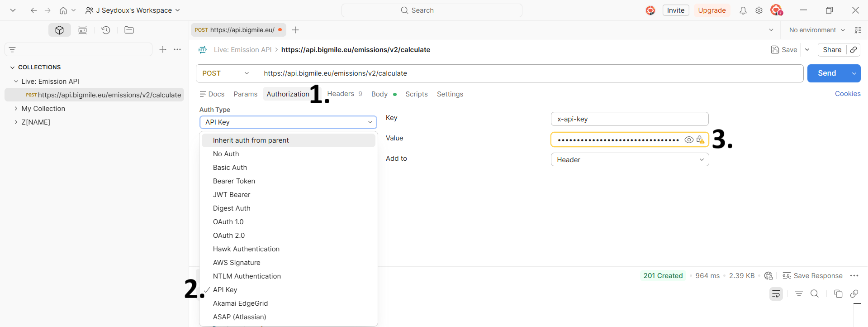Click Save Response
This screenshot has width=868, height=327.
(x=813, y=276)
